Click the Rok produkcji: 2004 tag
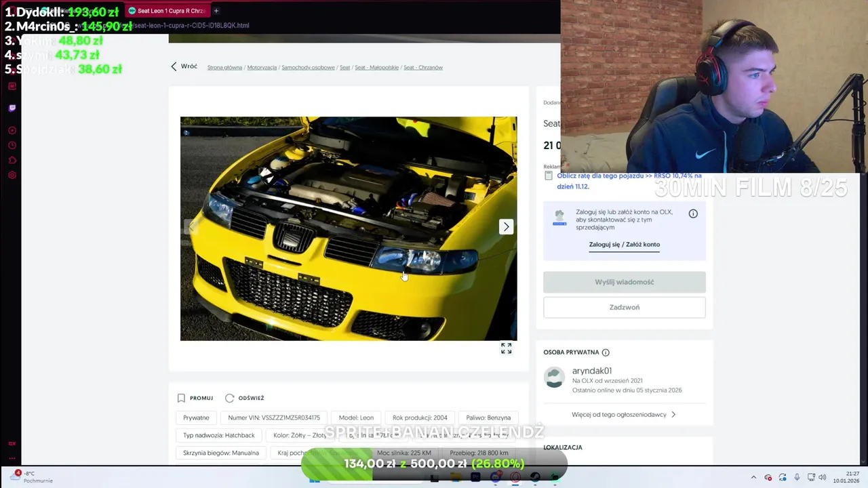 tap(420, 418)
